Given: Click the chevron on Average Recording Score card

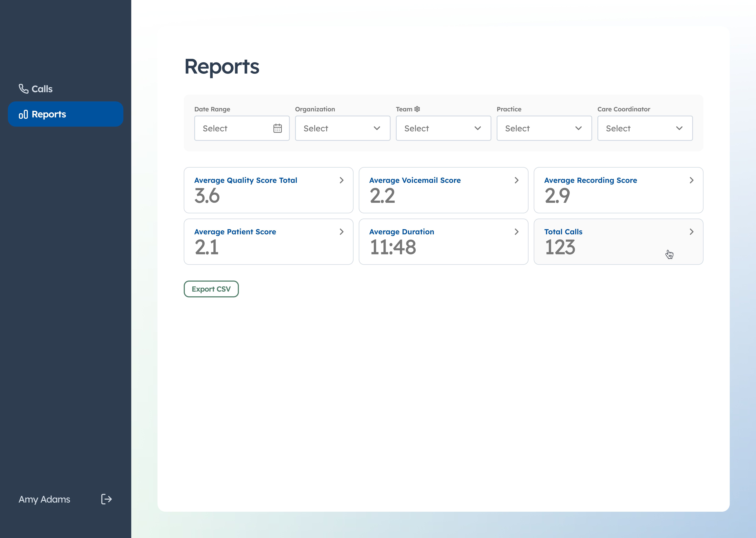Looking at the screenshot, I should 691,180.
